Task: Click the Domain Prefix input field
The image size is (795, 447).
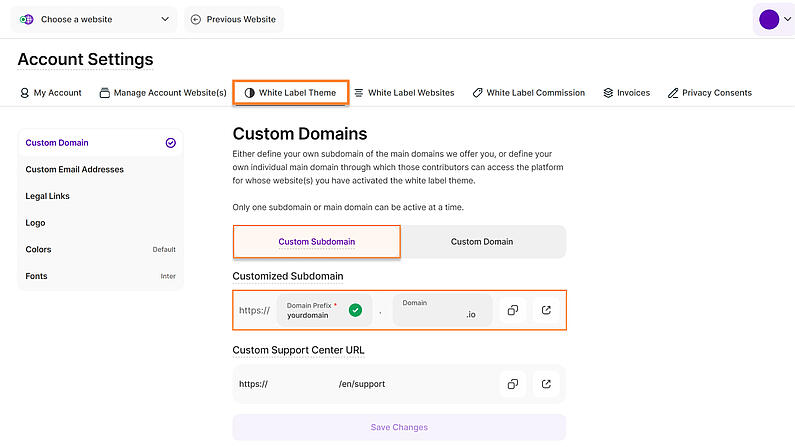Action: (323, 310)
